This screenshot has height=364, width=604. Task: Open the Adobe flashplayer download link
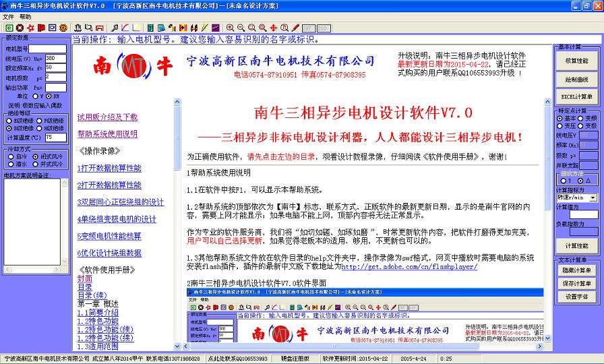(409, 266)
